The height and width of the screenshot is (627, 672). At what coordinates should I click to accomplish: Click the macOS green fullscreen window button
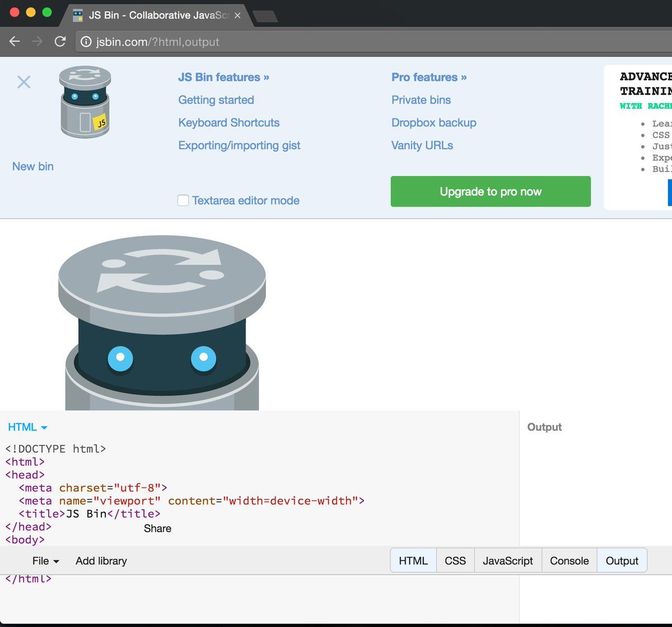47,12
